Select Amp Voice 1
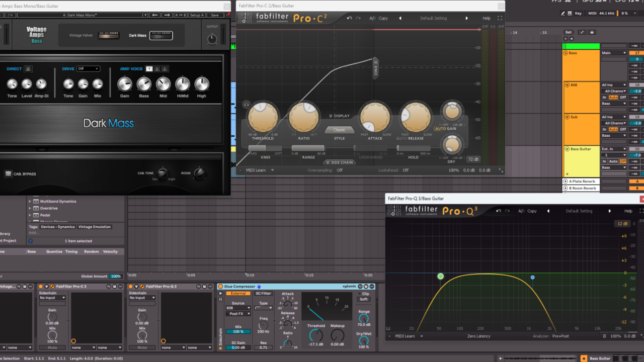Screen dimensions: 644x362 tap(149, 69)
